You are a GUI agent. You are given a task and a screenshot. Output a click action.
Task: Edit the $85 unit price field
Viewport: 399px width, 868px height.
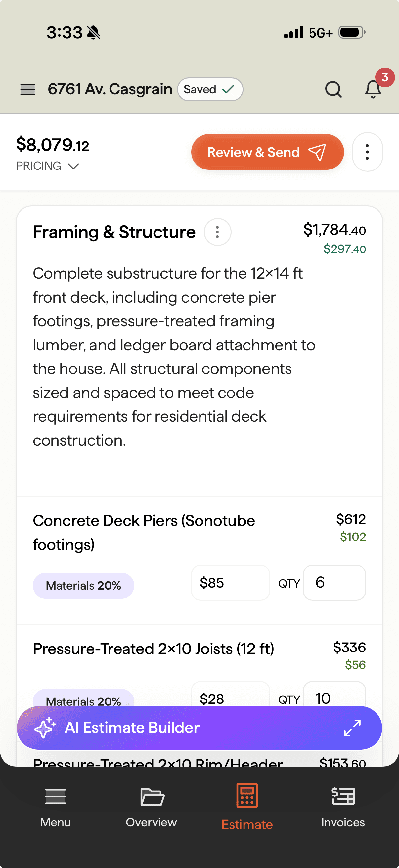pyautogui.click(x=230, y=583)
